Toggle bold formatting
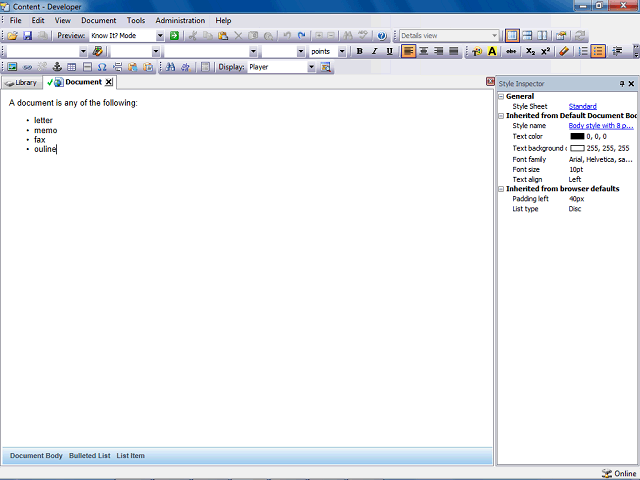This screenshot has height=480, width=640. 360,51
